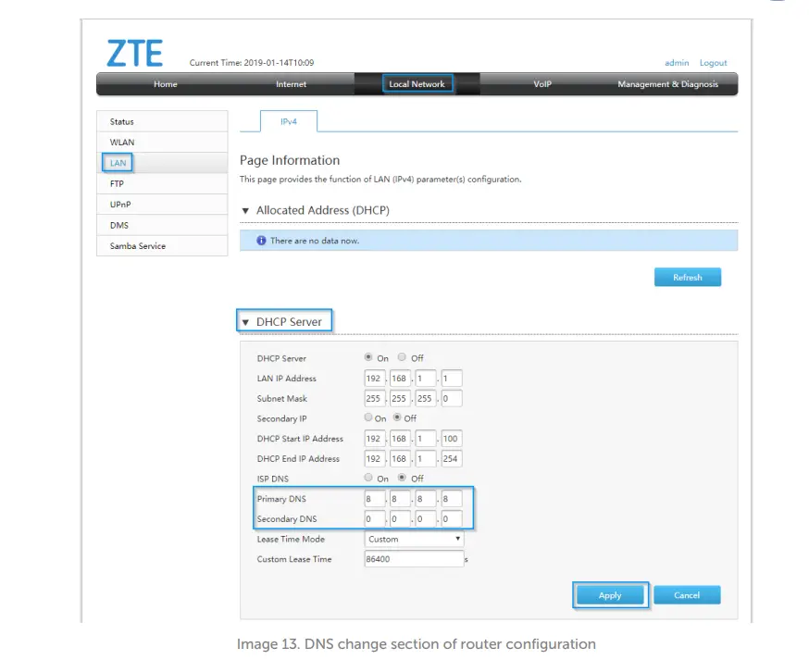Collapse the DHCP Server section
Viewport: 809px width, 672px height.
pos(246,319)
